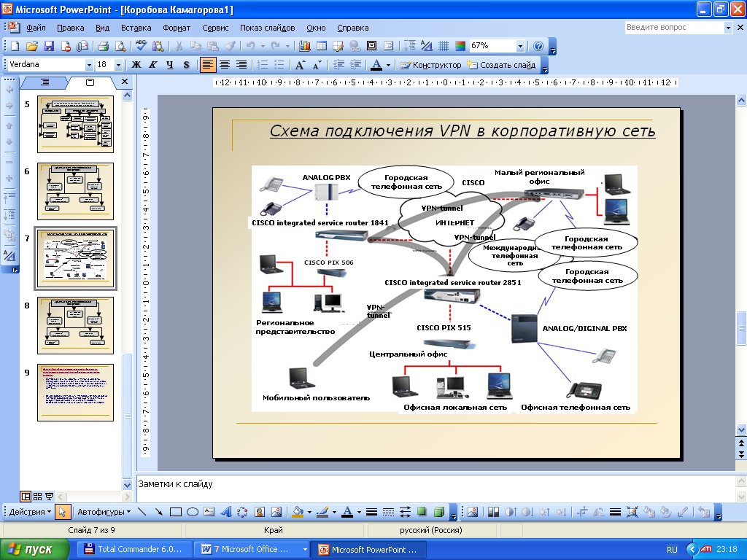Click the Заметки к слайду notes field
The width and height of the screenshot is (747, 560).
point(436,488)
